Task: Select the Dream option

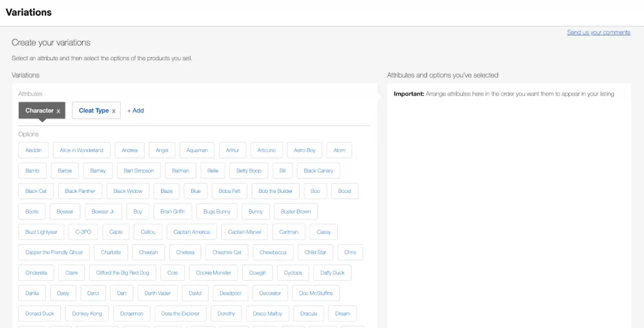Action: (x=343, y=314)
